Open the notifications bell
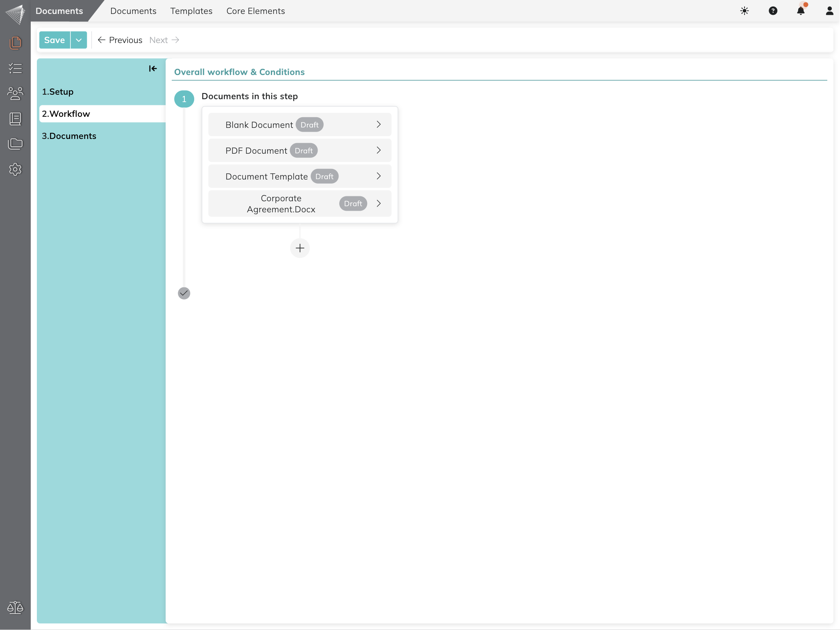 point(801,11)
